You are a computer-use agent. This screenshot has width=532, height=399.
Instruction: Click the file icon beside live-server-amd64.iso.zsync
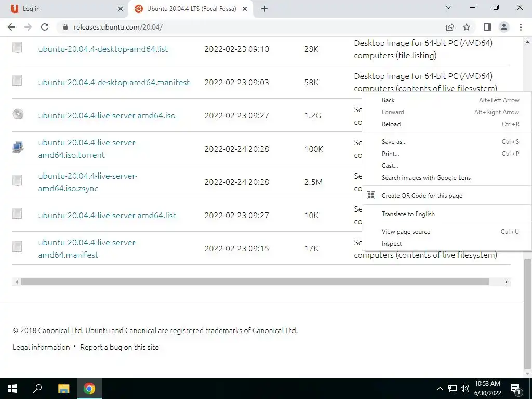coord(17,180)
